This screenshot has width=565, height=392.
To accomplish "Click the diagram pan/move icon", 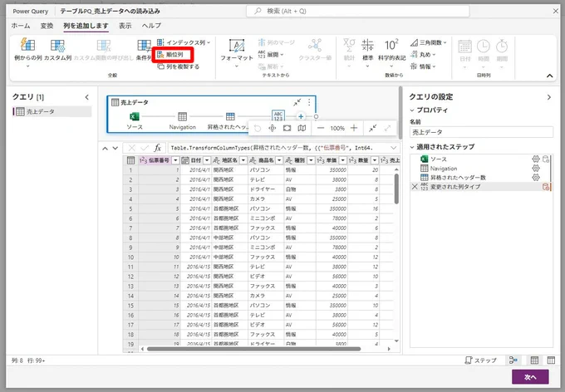I will 272,128.
